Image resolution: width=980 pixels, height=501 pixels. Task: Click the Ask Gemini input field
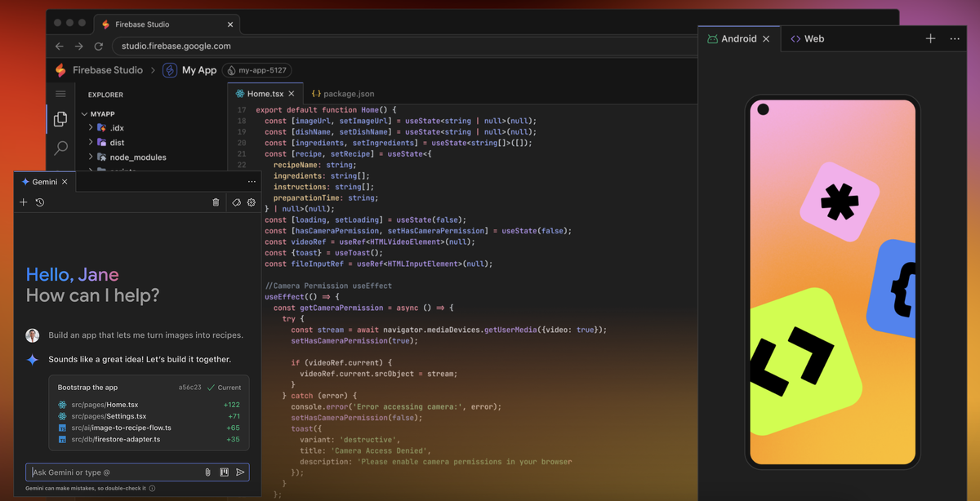(x=137, y=472)
